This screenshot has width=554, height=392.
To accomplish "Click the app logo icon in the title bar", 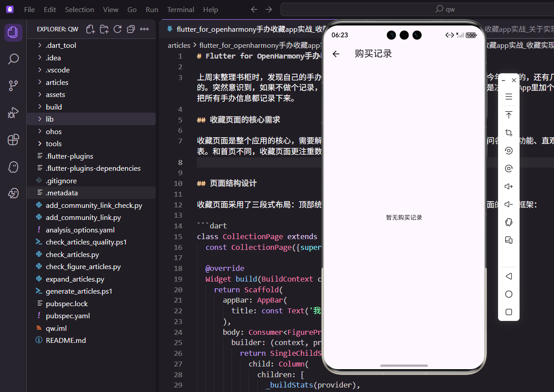I will [10, 9].
